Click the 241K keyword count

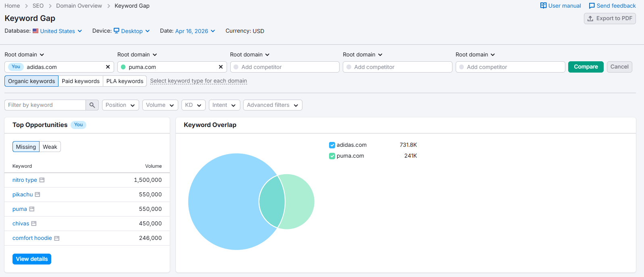point(411,156)
